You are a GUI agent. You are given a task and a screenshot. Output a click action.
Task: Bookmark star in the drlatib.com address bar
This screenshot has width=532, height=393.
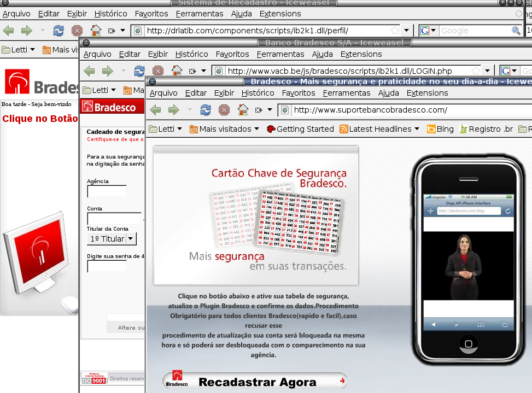point(395,31)
